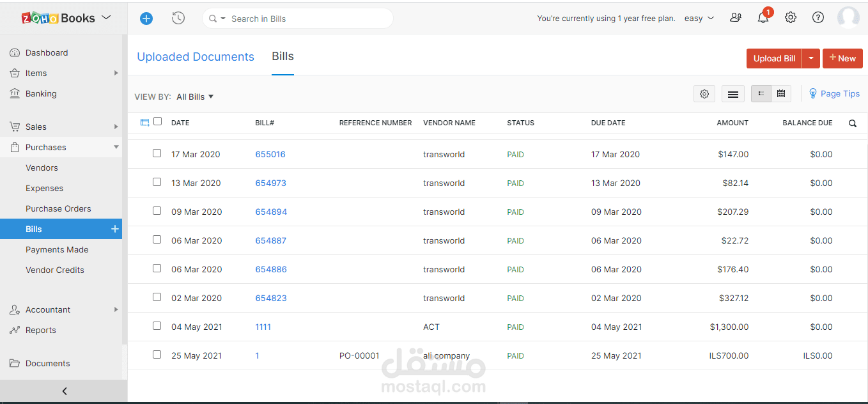Open the All Bills view filter dropdown
Viewport: 868px width, 404px height.
click(195, 97)
